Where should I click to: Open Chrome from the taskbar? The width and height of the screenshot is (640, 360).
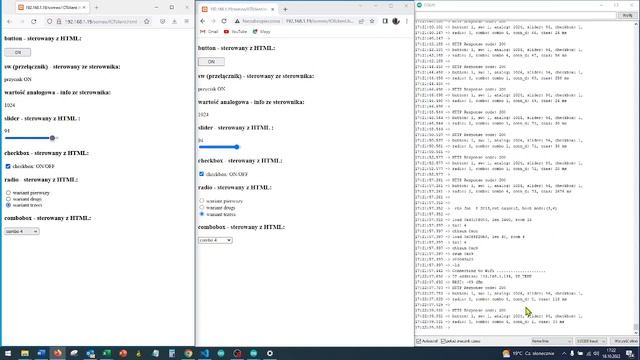coord(188,353)
